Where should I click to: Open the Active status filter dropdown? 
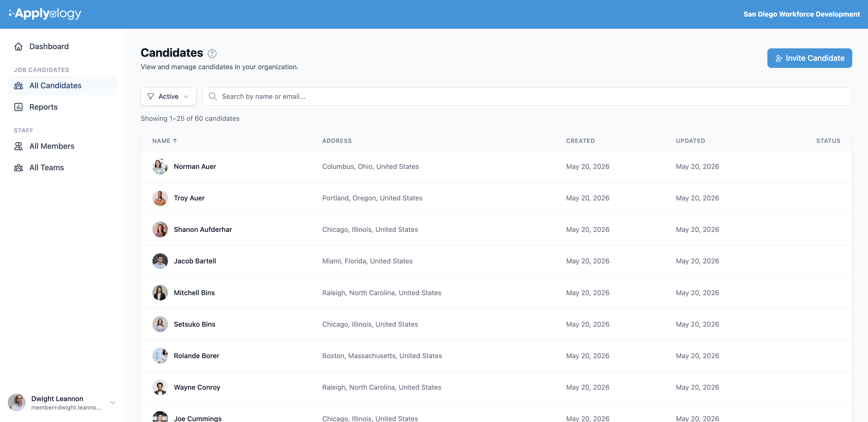[168, 96]
